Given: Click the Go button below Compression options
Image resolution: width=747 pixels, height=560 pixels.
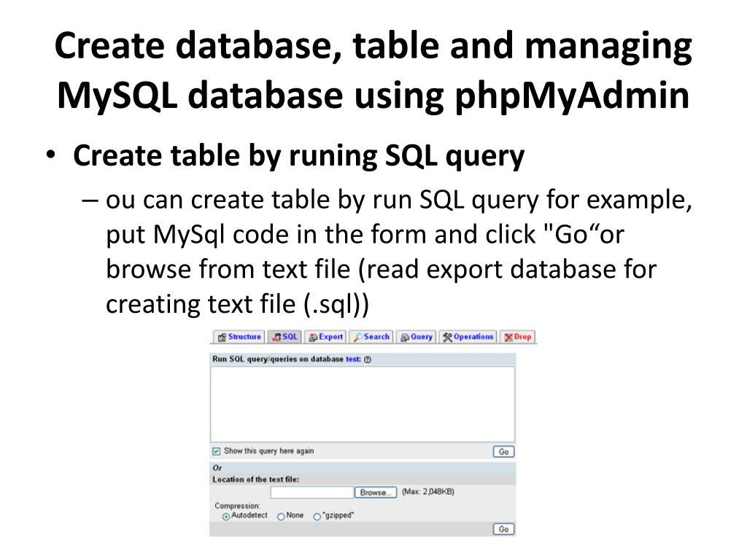Looking at the screenshot, I should [503, 529].
